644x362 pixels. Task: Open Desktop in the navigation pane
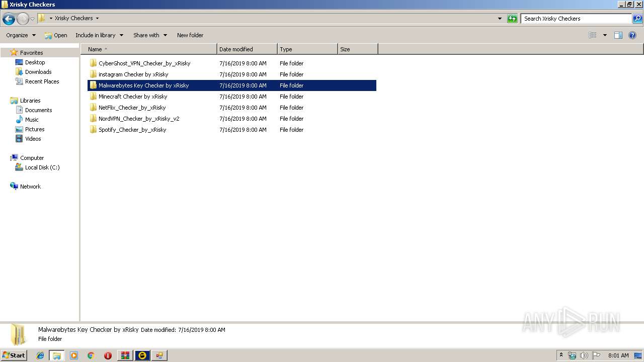(x=35, y=62)
